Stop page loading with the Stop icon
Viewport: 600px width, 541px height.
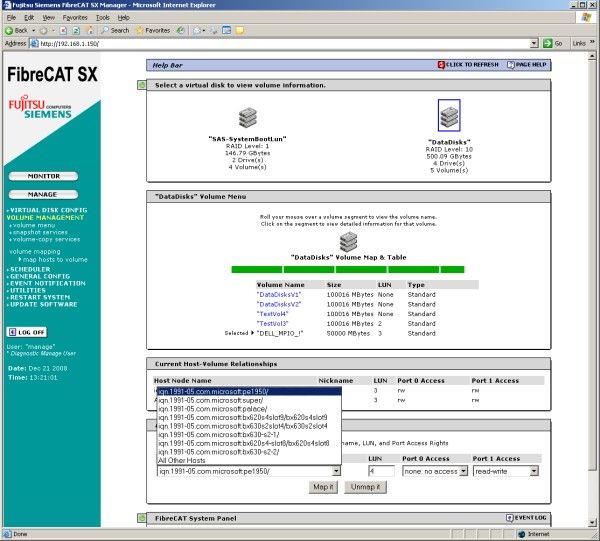(64, 31)
